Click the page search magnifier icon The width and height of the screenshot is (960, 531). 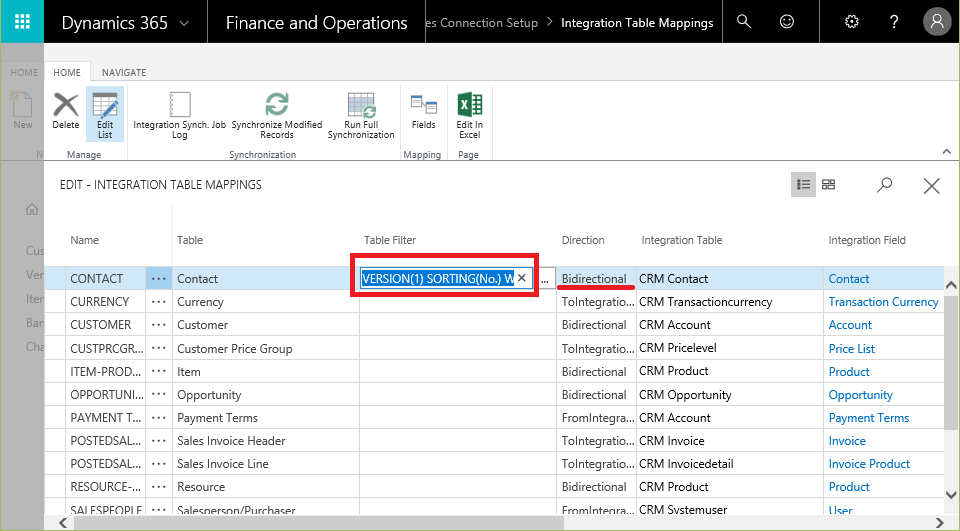point(884,185)
